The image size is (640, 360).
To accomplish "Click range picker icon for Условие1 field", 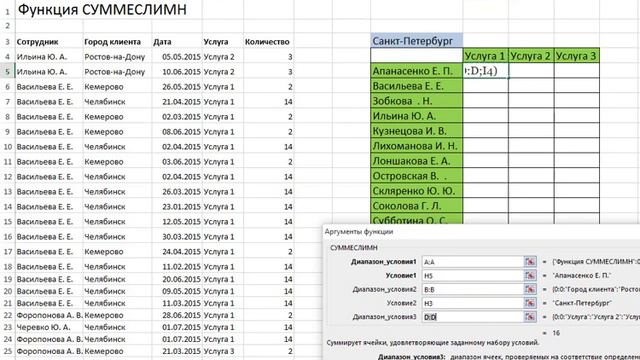I will [530, 276].
